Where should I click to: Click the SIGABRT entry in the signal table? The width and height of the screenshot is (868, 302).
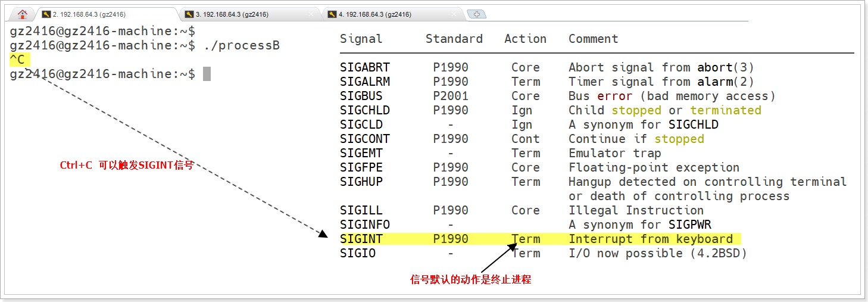click(364, 67)
